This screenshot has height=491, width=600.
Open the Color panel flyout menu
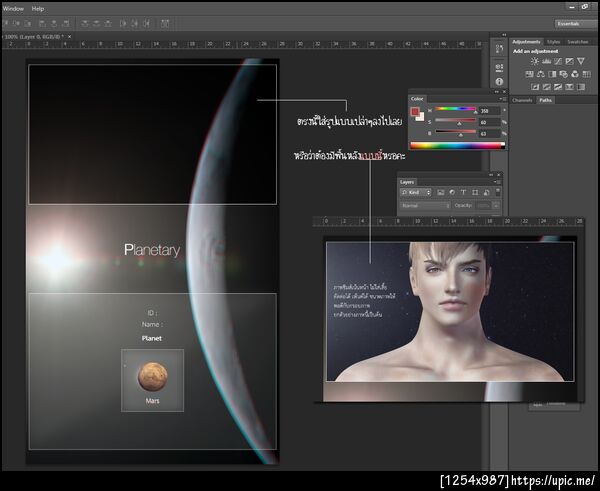(x=503, y=99)
